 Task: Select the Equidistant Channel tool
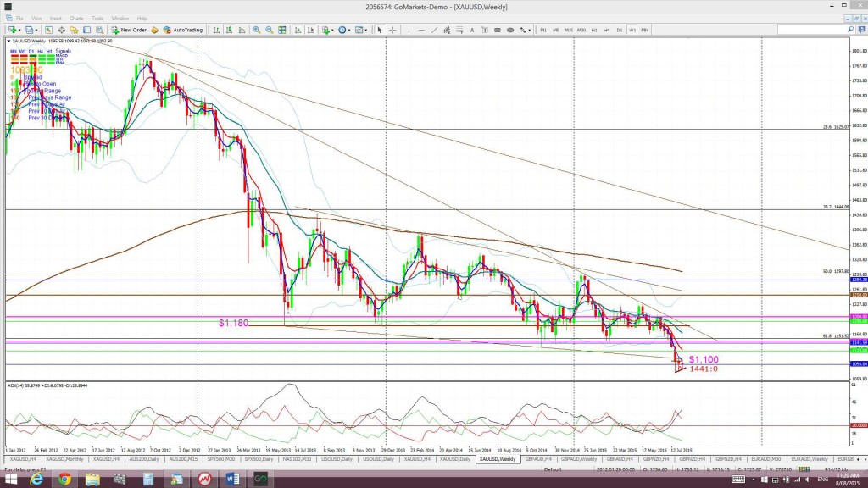(447, 30)
